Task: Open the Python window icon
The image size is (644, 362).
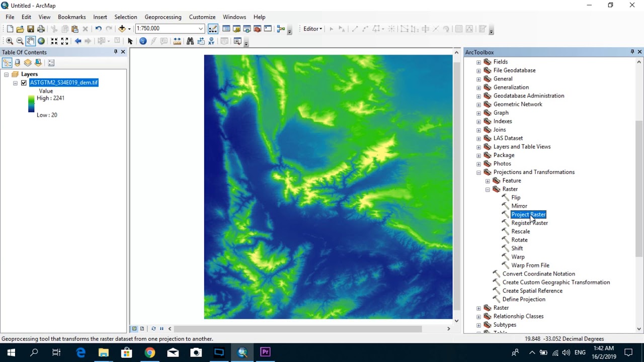Action: click(x=268, y=29)
